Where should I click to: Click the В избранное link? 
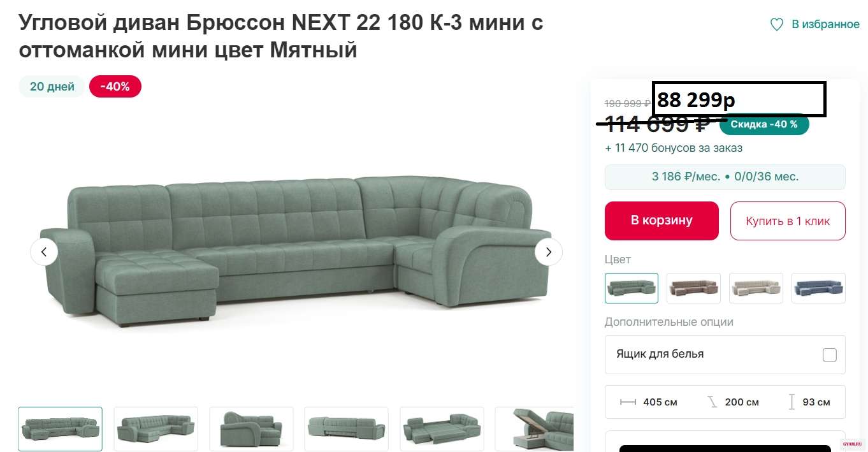(825, 24)
